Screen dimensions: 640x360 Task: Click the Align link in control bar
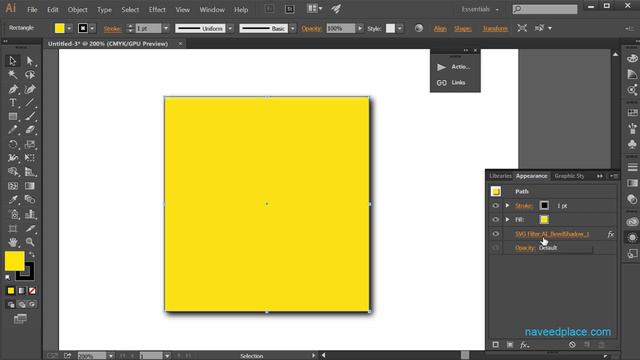[440, 29]
